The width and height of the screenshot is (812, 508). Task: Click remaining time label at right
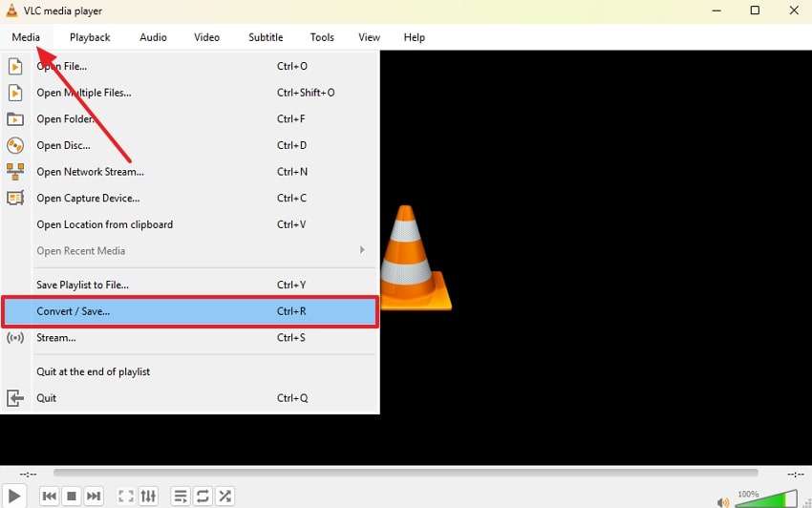click(796, 474)
